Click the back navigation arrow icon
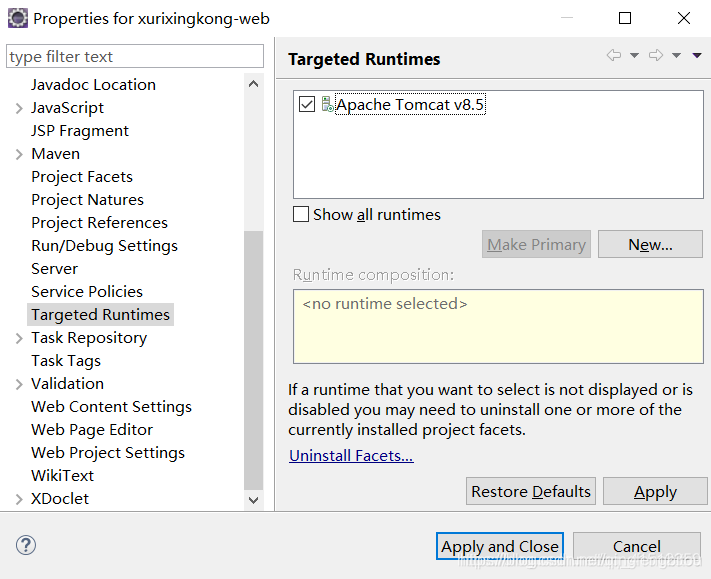This screenshot has width=711, height=579. click(x=614, y=55)
